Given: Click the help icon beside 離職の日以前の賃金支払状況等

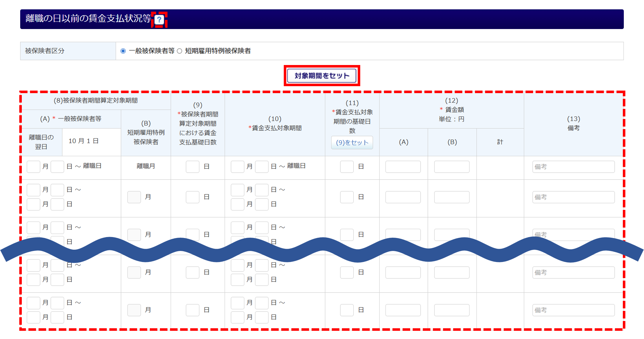Looking at the screenshot, I should click(159, 20).
